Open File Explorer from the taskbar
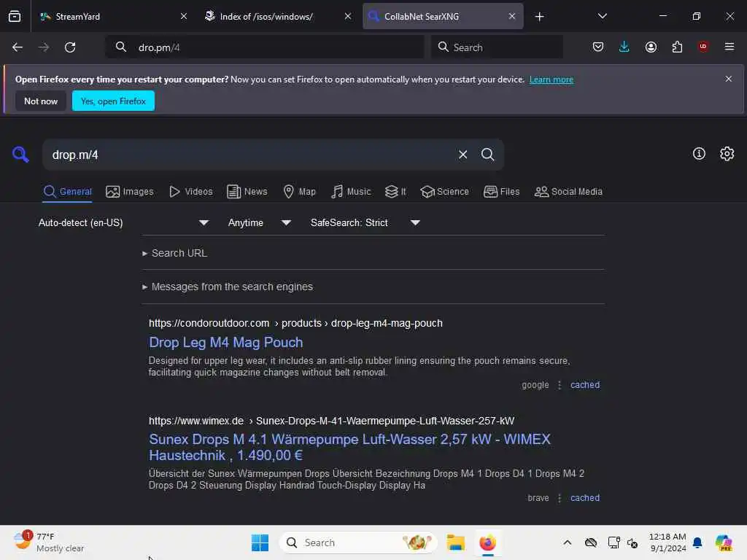This screenshot has width=747, height=560. 455,542
